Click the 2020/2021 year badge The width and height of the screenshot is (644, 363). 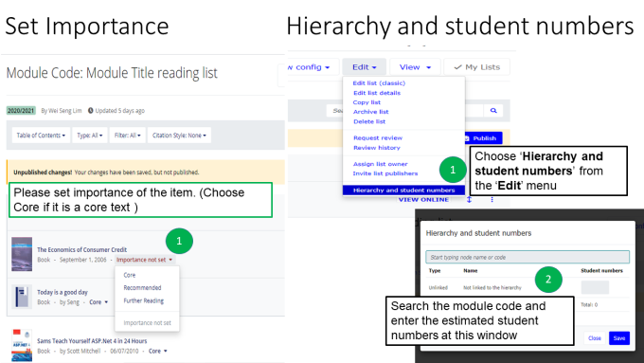(21, 111)
